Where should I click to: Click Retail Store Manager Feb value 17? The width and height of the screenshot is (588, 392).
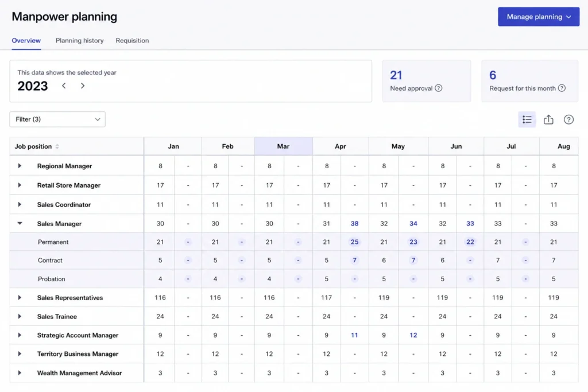click(215, 185)
